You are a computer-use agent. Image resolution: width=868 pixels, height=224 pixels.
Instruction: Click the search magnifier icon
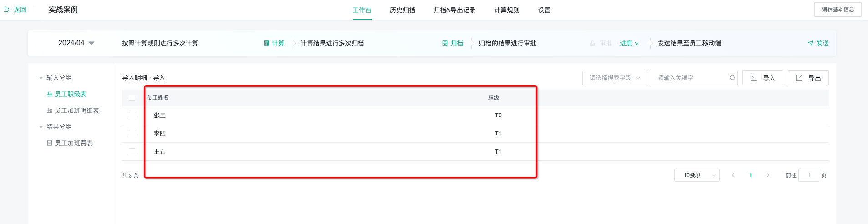point(732,78)
